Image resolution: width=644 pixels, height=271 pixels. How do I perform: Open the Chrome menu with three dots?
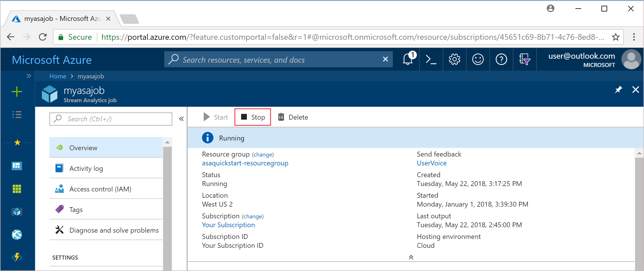[x=634, y=37]
